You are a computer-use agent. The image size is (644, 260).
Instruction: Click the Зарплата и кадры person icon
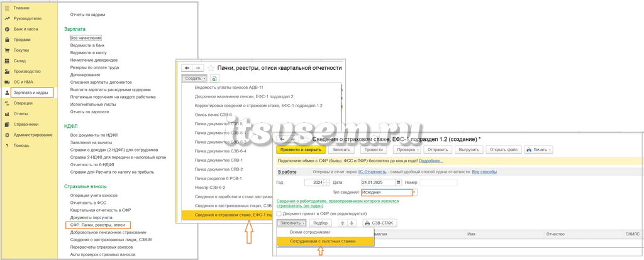pos(6,93)
